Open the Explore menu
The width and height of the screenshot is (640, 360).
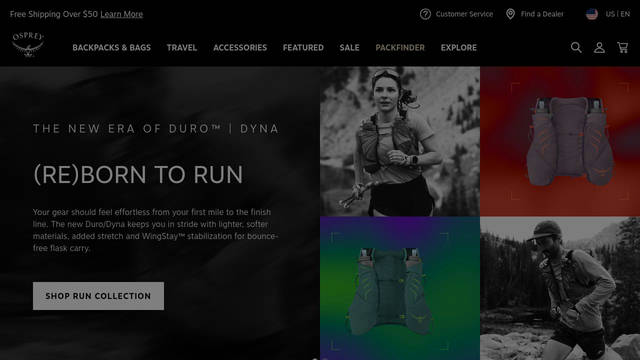point(458,48)
